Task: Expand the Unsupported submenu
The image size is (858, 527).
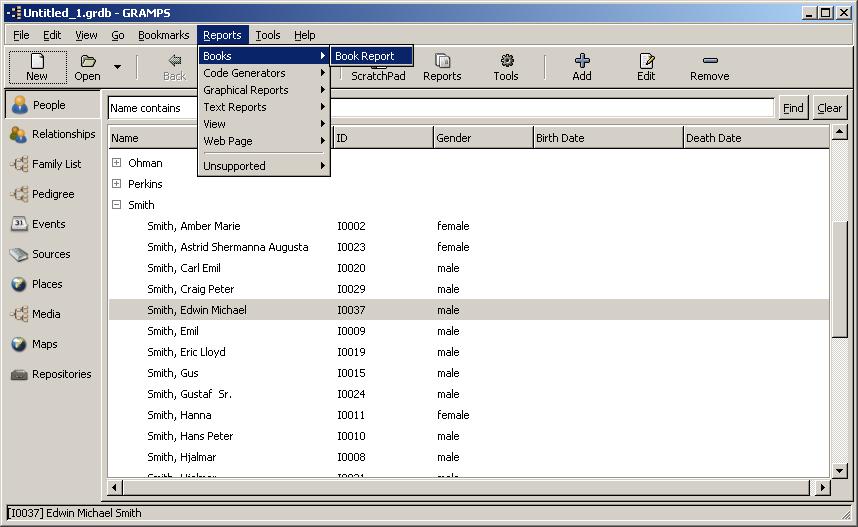Action: pos(264,166)
